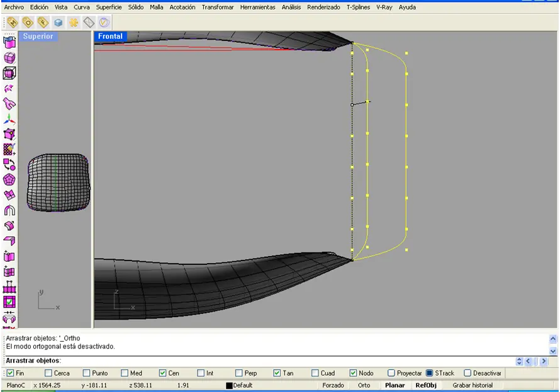Enable the Punto object snap

(x=86, y=373)
